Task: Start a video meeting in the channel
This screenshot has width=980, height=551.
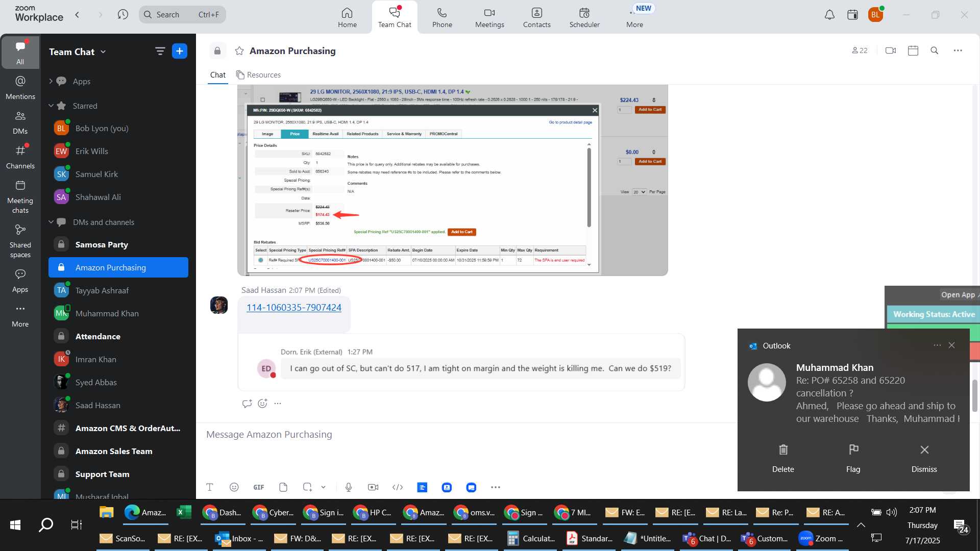Action: tap(891, 51)
